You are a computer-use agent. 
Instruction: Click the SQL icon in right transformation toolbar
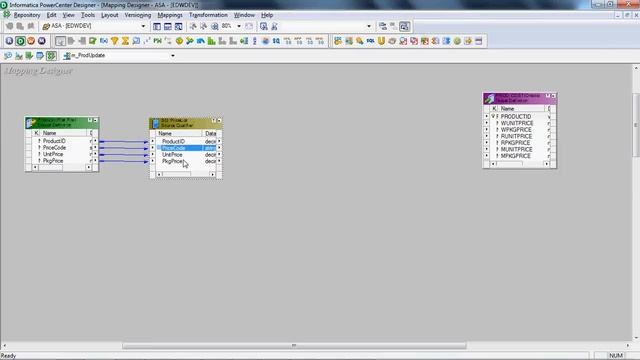[x=370, y=41]
